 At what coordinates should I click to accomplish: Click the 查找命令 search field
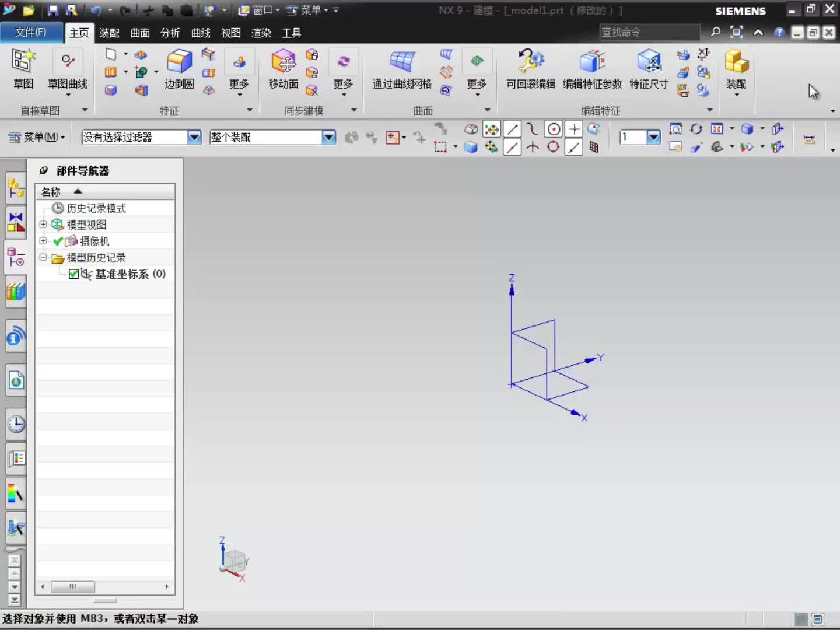pos(649,32)
